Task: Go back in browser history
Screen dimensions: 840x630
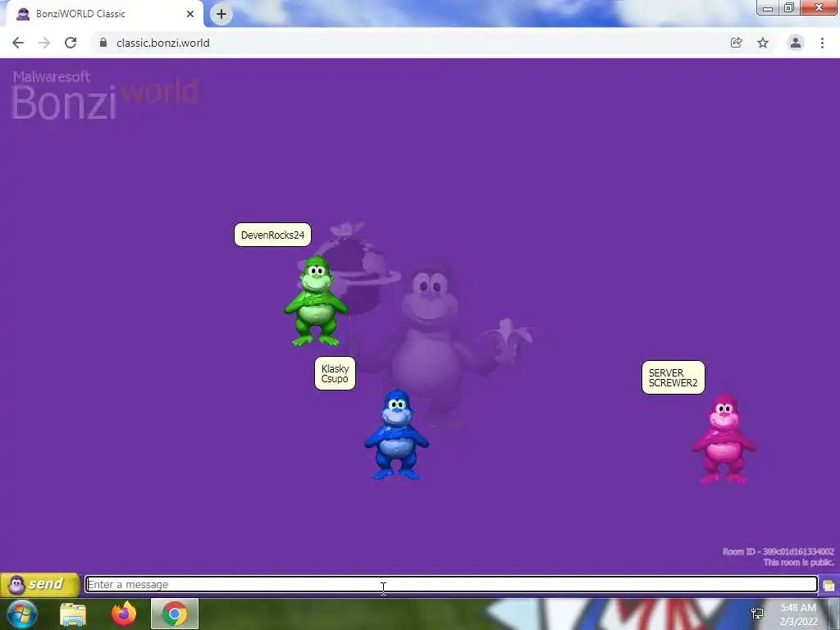Action: (18, 43)
